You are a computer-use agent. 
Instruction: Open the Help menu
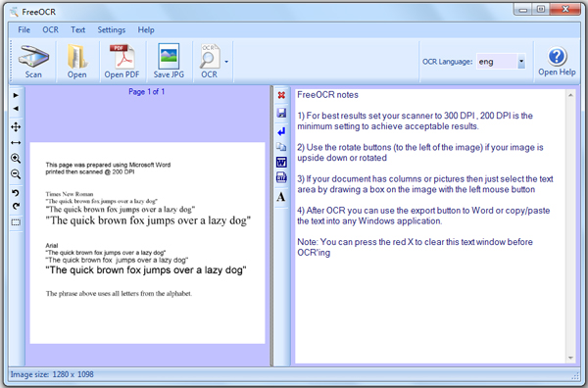(x=146, y=29)
